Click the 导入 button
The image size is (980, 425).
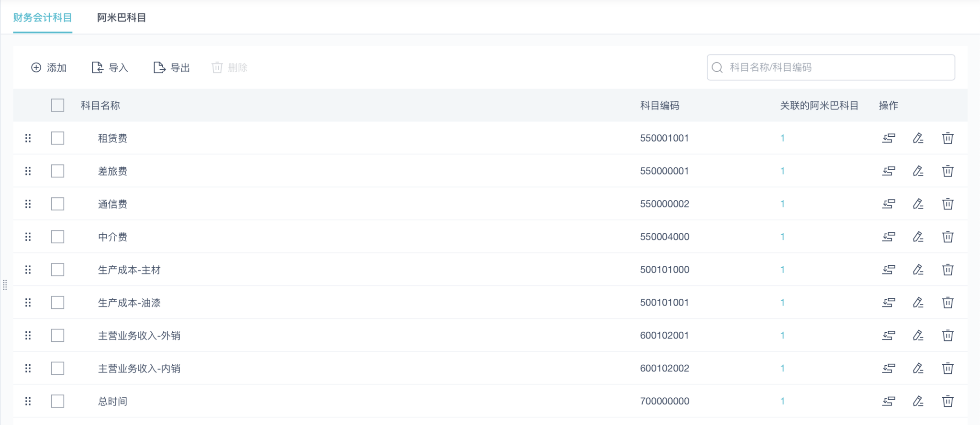coord(110,68)
